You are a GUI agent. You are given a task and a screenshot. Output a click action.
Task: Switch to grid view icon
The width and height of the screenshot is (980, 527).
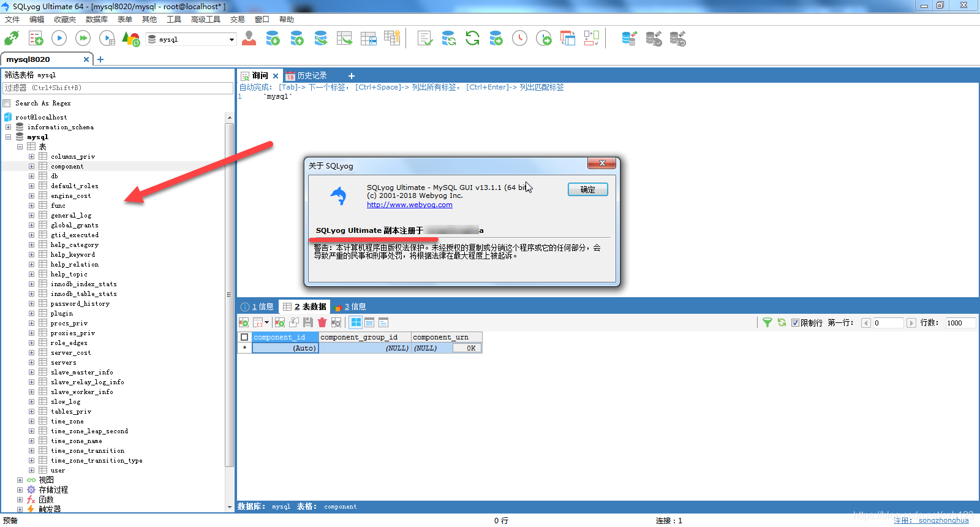click(356, 322)
